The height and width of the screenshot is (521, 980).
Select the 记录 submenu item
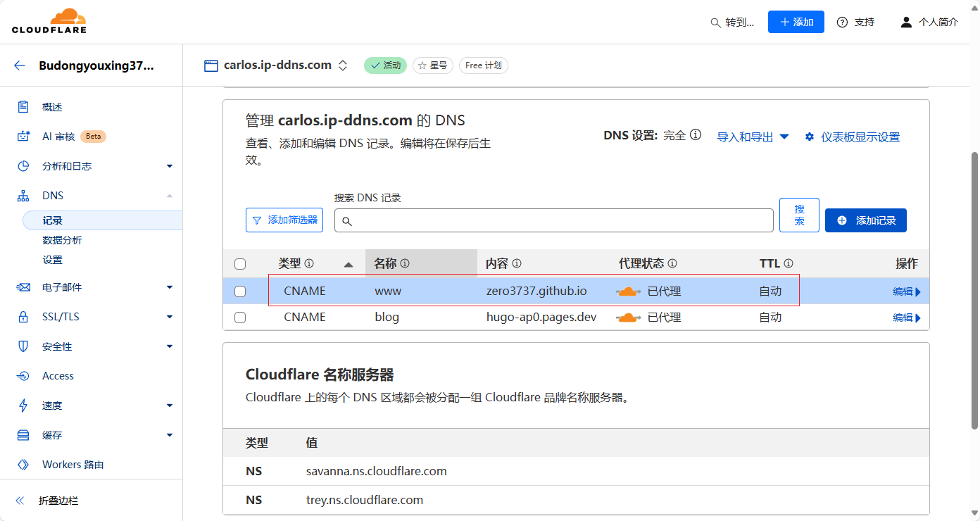pyautogui.click(x=103, y=220)
